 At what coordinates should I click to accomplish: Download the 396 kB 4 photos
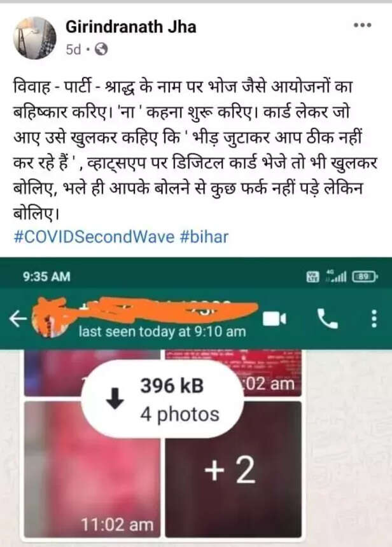tap(163, 399)
